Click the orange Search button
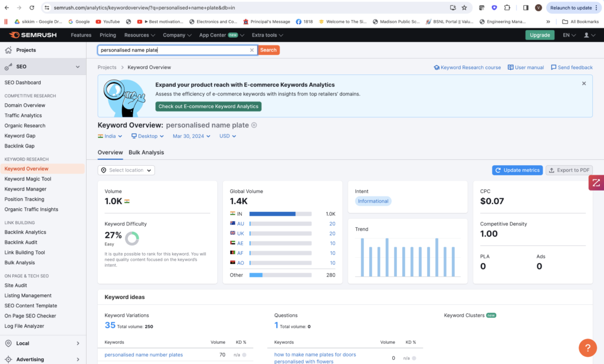604x364 pixels. (268, 50)
